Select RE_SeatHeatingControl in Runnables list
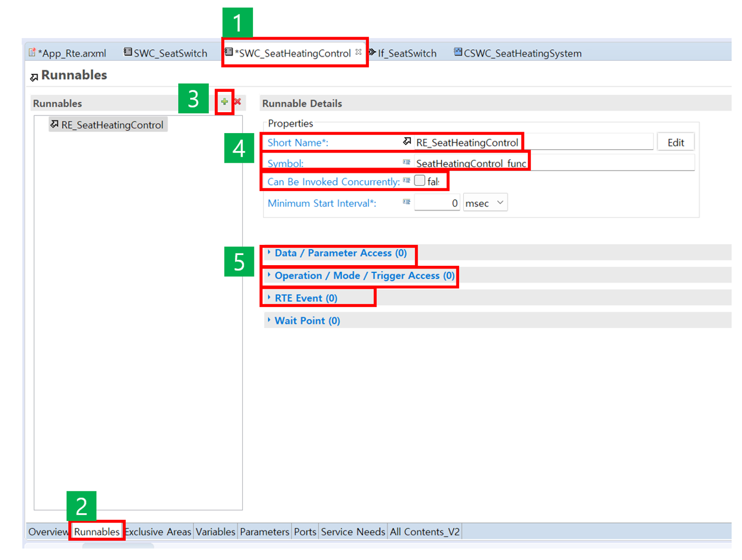742x560 pixels. [111, 125]
